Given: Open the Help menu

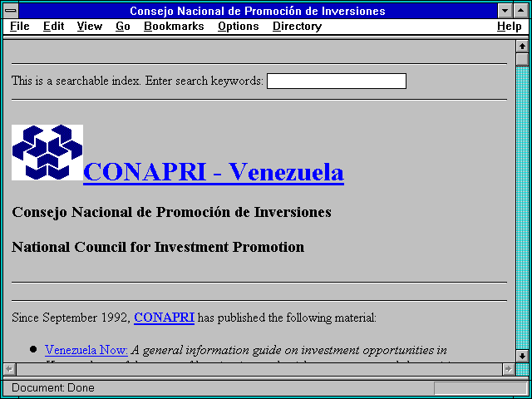Looking at the screenshot, I should (x=510, y=27).
